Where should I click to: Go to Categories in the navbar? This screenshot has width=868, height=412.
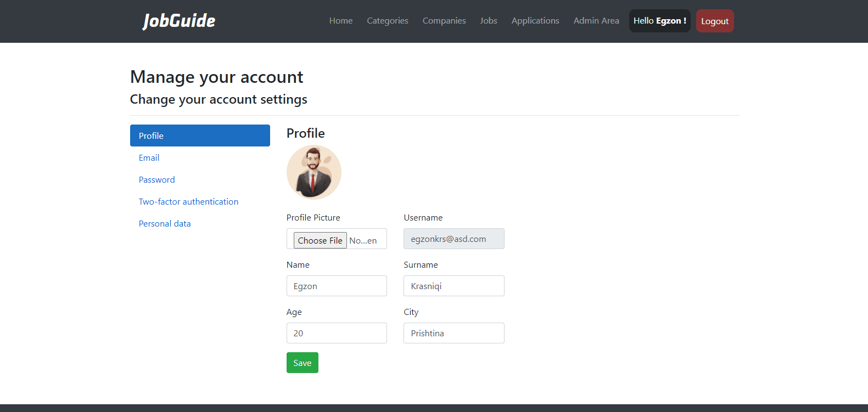pyautogui.click(x=388, y=21)
